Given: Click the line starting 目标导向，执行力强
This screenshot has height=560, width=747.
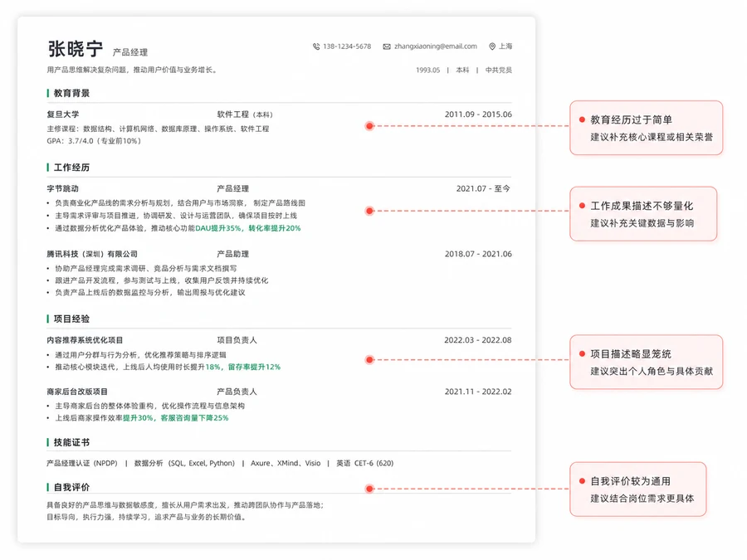Looking at the screenshot, I should pyautogui.click(x=147, y=517).
